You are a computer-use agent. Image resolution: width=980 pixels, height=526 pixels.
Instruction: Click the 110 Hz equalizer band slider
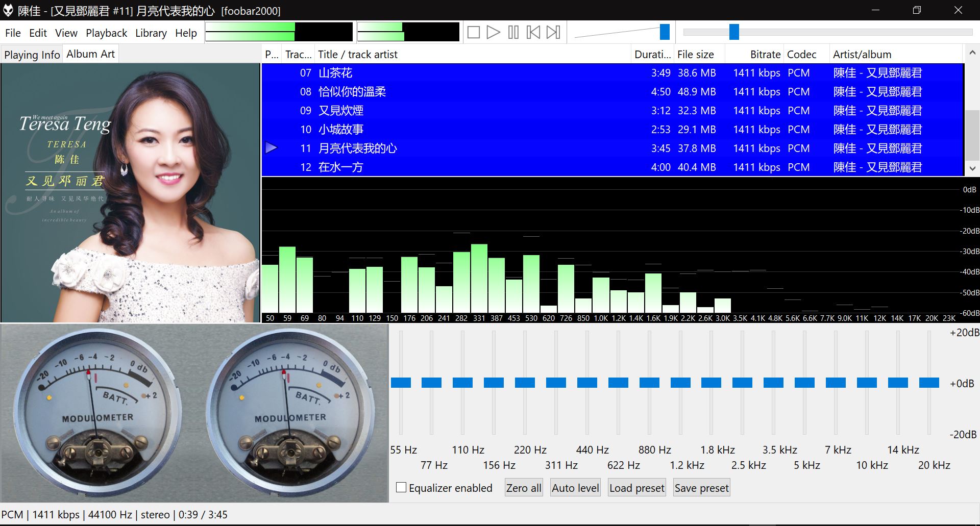(463, 383)
